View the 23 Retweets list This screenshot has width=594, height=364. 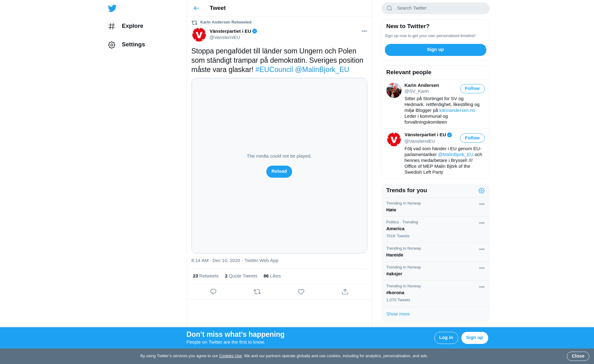pos(206,276)
